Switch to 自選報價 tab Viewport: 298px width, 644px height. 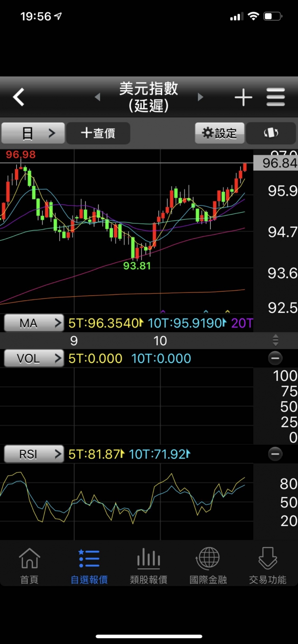89,565
